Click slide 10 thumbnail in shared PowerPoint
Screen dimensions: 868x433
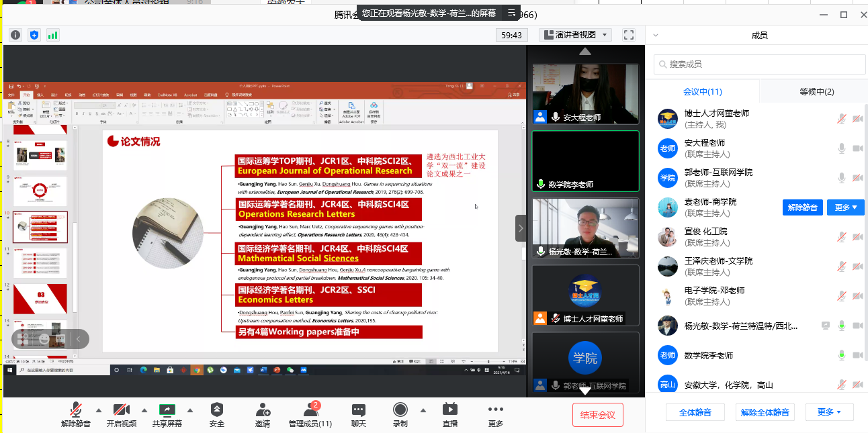coord(40,227)
